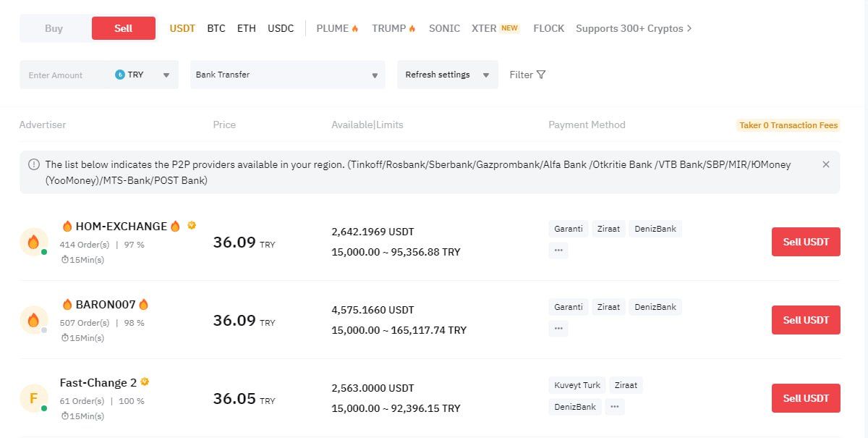This screenshot has height=438, width=868.
Task: Click Sell USDT for HOM-EXCHANGE offer
Action: 806,242
